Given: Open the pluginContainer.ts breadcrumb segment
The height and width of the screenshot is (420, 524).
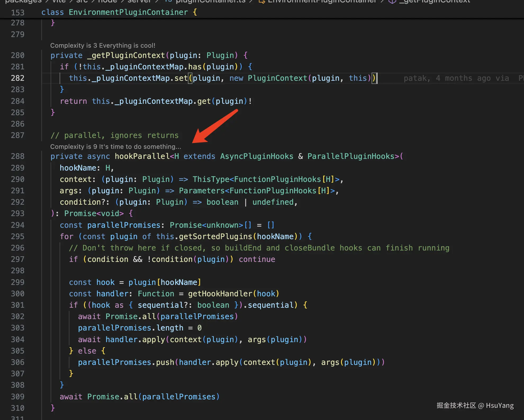Looking at the screenshot, I should [x=211, y=1].
